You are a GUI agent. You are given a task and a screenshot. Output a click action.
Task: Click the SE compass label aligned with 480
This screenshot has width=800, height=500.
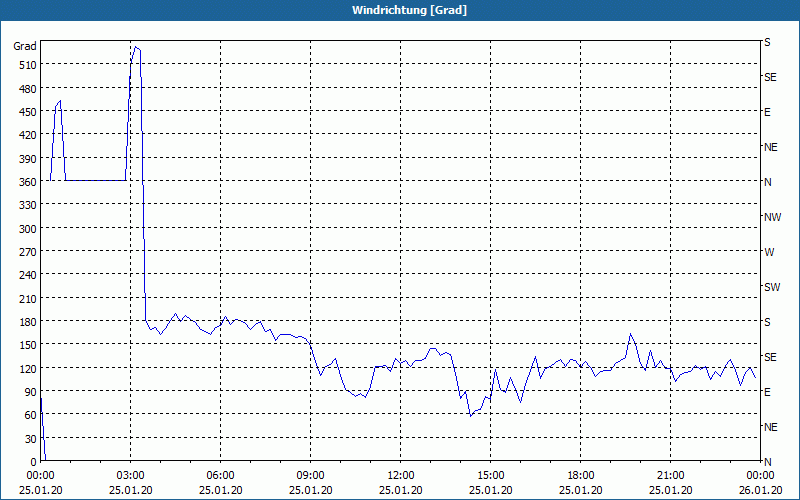coord(770,78)
